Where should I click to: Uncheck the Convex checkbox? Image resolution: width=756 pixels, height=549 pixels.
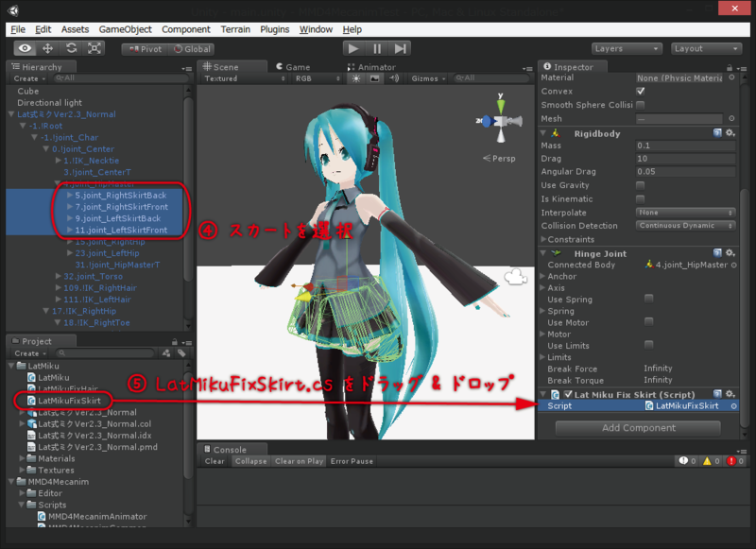[641, 91]
